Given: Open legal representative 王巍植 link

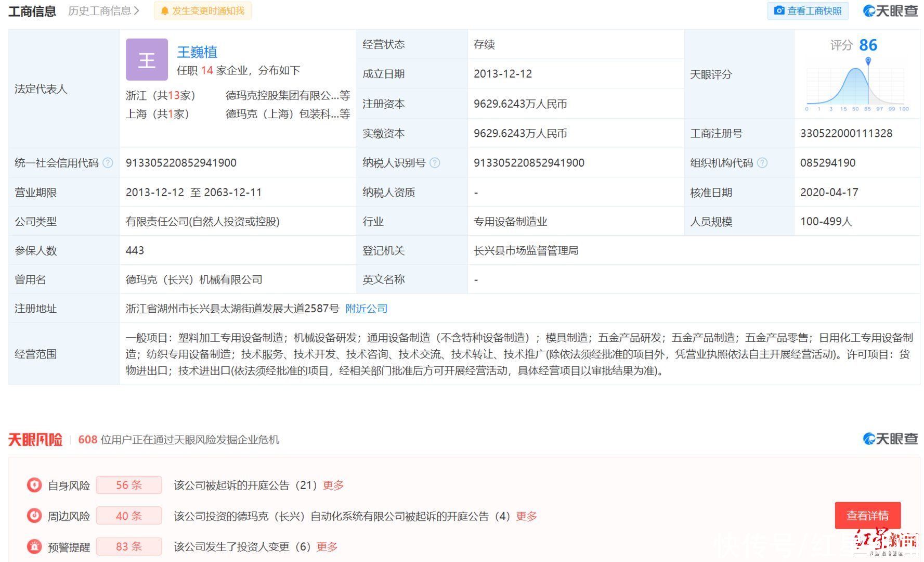Looking at the screenshot, I should [x=197, y=52].
